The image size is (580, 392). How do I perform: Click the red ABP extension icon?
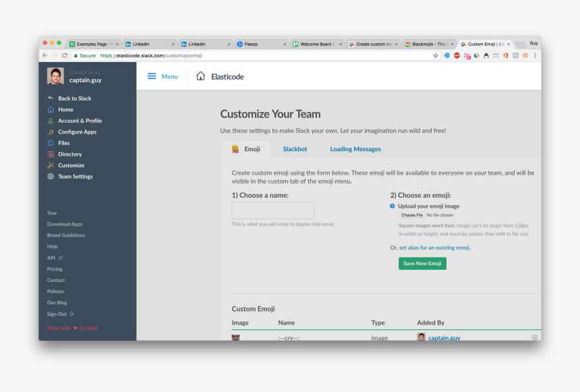click(x=457, y=55)
